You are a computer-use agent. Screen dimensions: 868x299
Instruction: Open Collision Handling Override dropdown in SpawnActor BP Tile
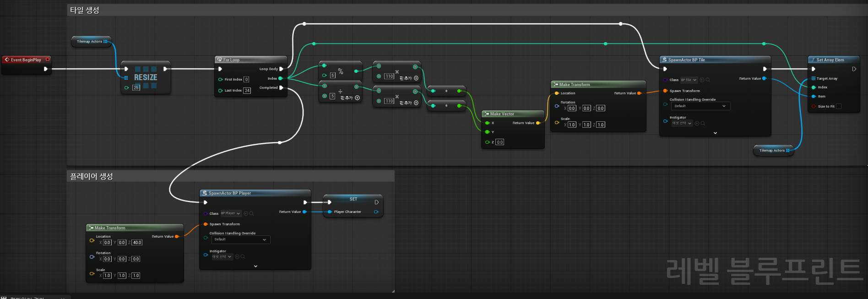click(x=700, y=106)
